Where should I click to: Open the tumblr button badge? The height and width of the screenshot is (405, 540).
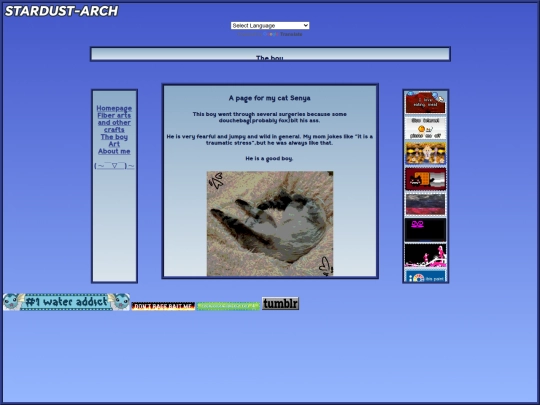point(280,303)
